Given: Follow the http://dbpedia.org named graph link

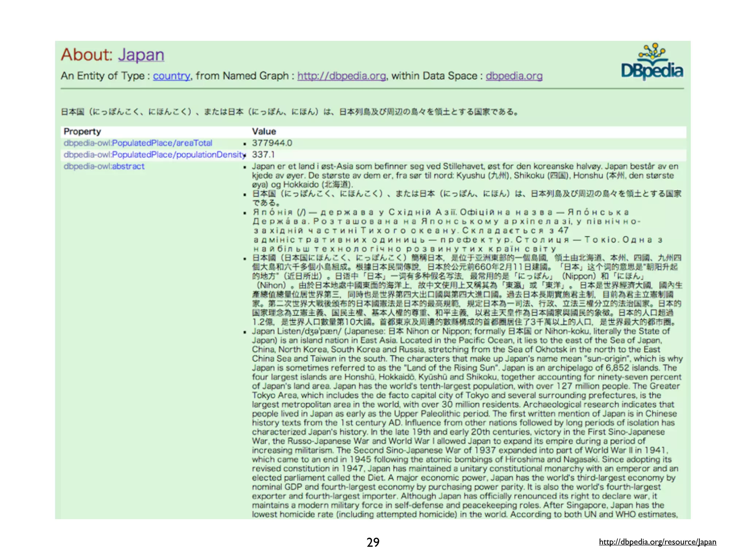Looking at the screenshot, I should tap(341, 76).
